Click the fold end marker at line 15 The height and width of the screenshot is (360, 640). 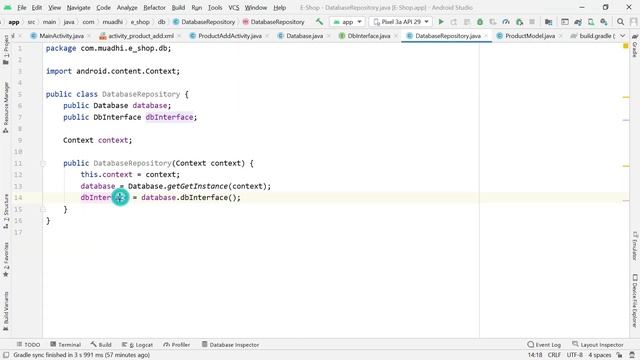pos(43,209)
